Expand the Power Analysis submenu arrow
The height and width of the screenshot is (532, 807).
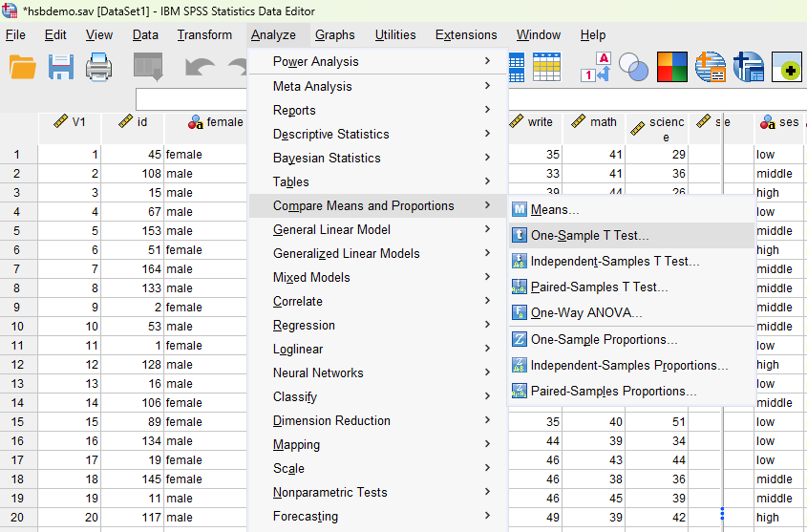click(487, 61)
